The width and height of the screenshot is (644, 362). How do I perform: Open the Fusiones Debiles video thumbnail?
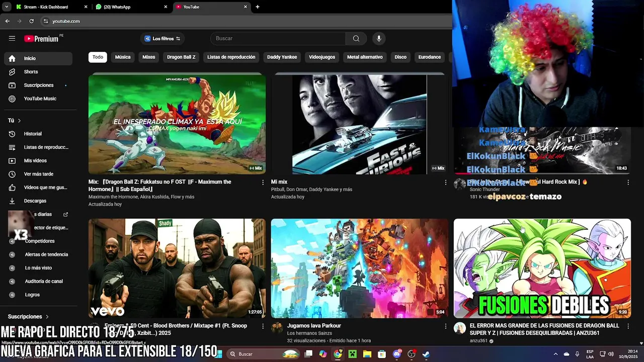pos(542,268)
